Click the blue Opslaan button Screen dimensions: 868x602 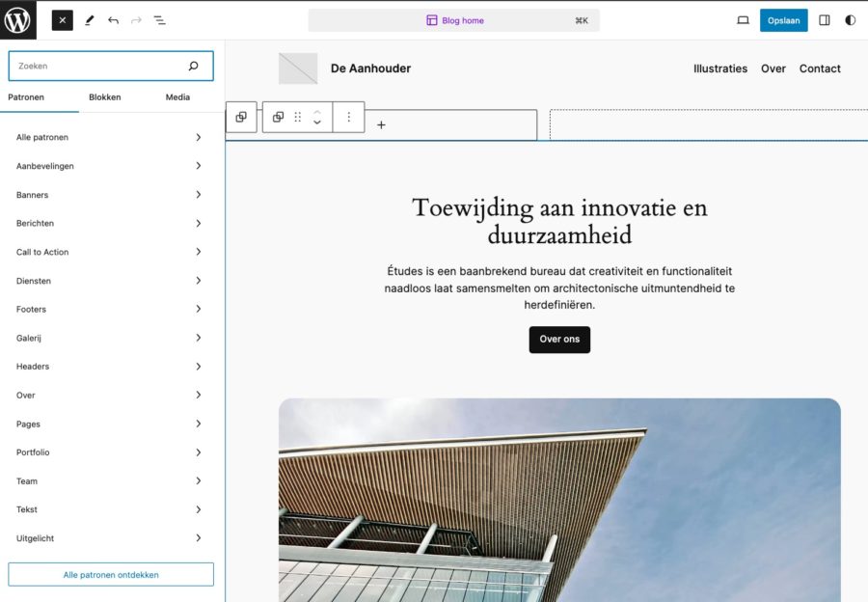tap(783, 20)
